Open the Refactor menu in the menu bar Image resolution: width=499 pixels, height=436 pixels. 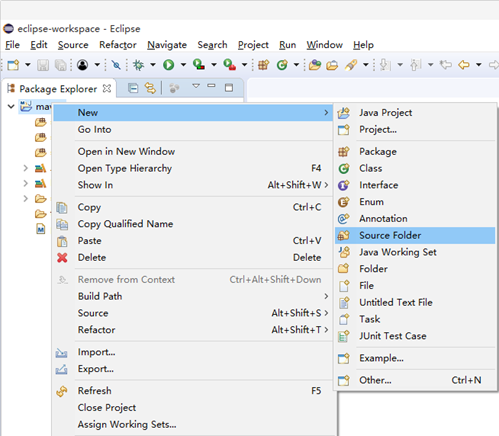[x=118, y=45]
